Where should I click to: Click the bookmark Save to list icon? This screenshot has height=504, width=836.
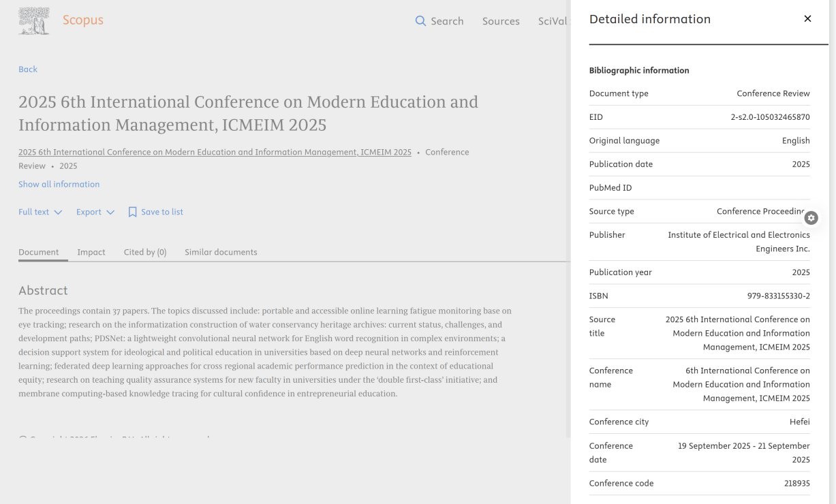(133, 212)
